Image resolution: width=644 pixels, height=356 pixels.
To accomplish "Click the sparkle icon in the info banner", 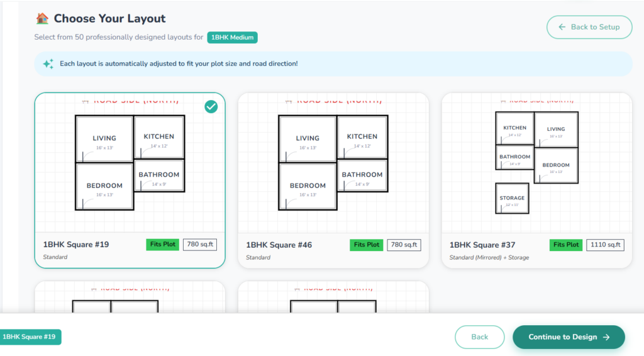I will (48, 64).
